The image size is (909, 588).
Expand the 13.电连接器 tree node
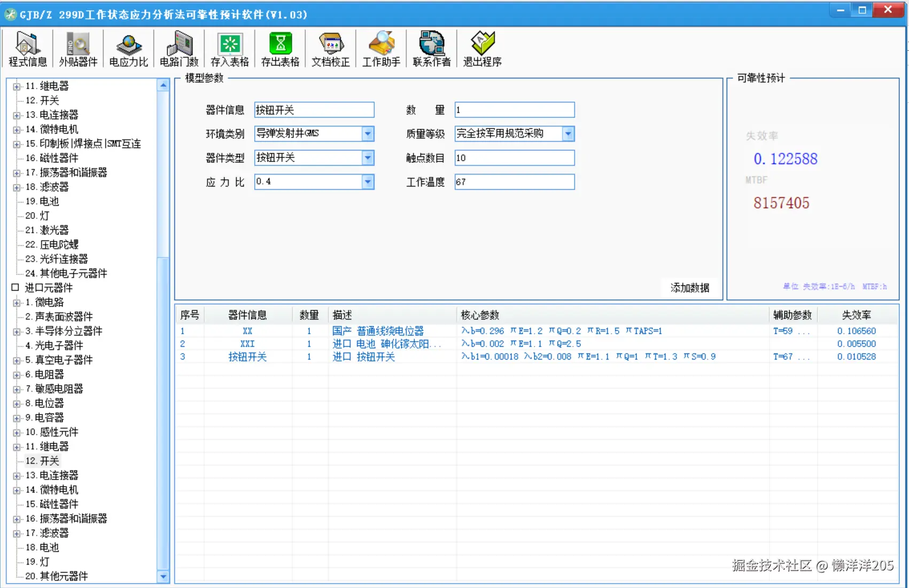[x=16, y=114]
